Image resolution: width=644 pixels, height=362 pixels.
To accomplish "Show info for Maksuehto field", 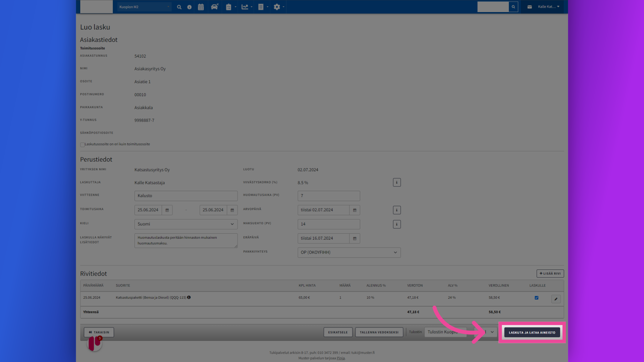I will [x=397, y=224].
